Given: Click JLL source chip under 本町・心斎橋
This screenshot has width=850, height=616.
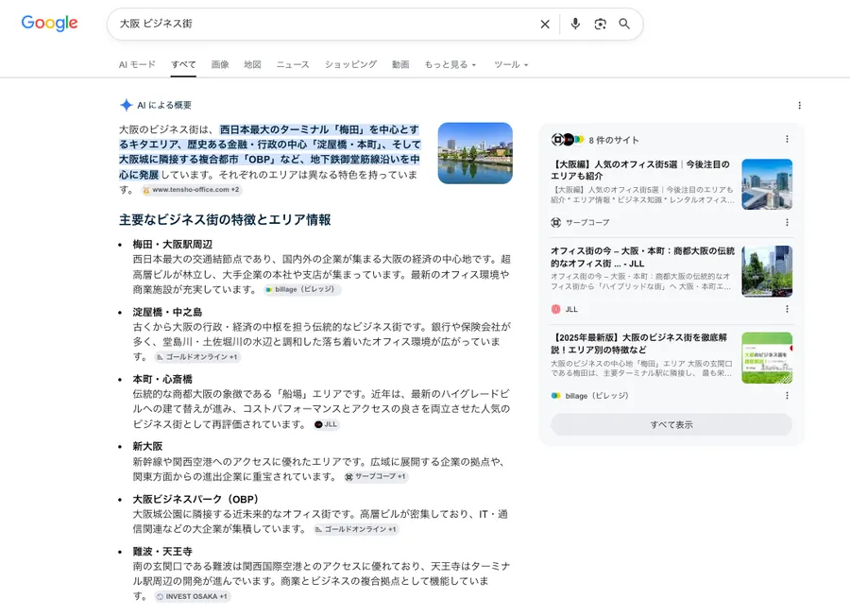Looking at the screenshot, I should (x=327, y=424).
